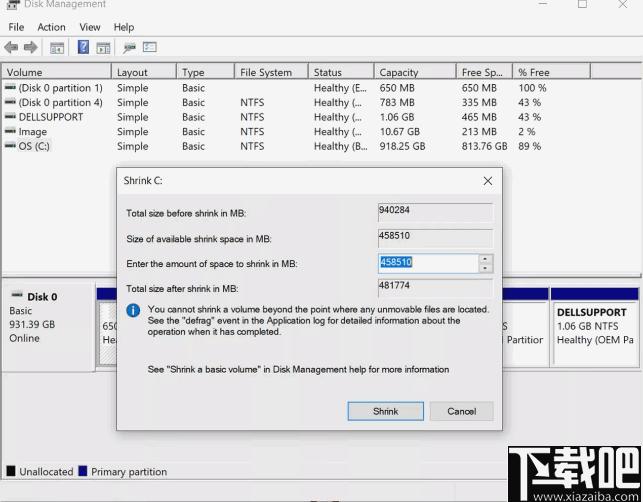Click the shrink amount input field
This screenshot has width=643, height=502.
tap(428, 263)
